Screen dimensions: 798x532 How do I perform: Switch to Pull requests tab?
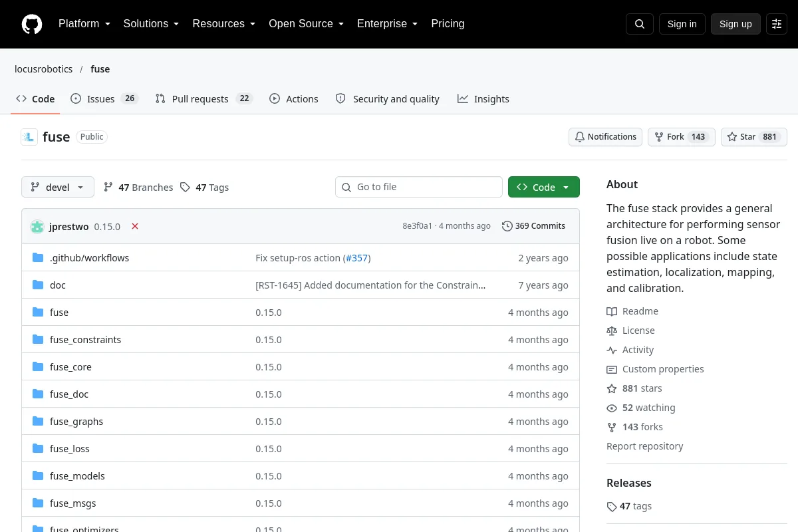[x=204, y=99]
